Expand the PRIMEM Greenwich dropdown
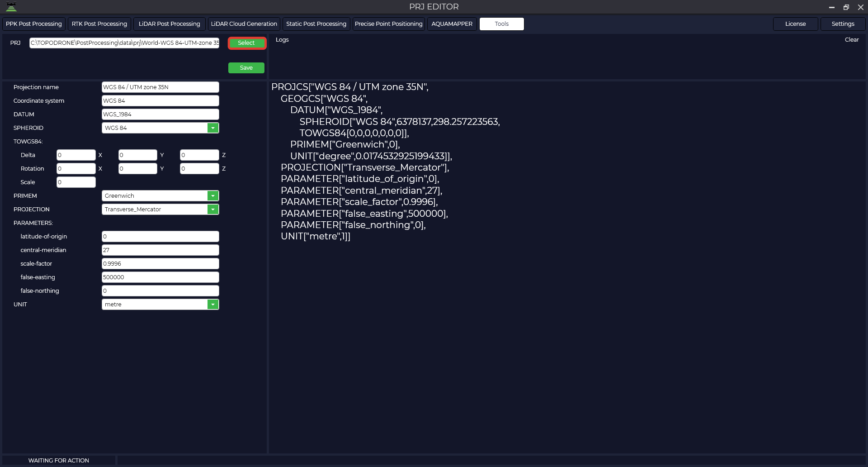The width and height of the screenshot is (868, 467). 213,196
